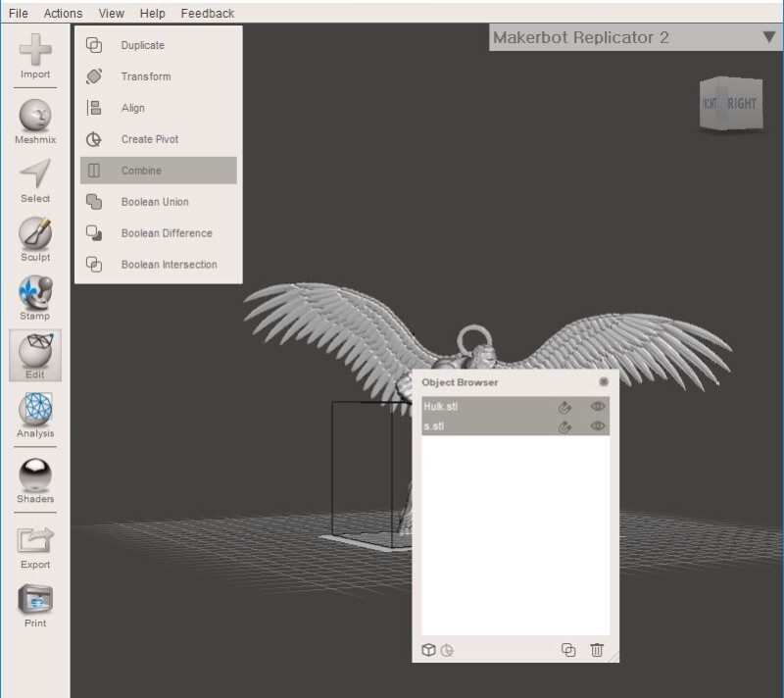Close the Object Browser panel
This screenshot has height=698, width=784.
[604, 382]
